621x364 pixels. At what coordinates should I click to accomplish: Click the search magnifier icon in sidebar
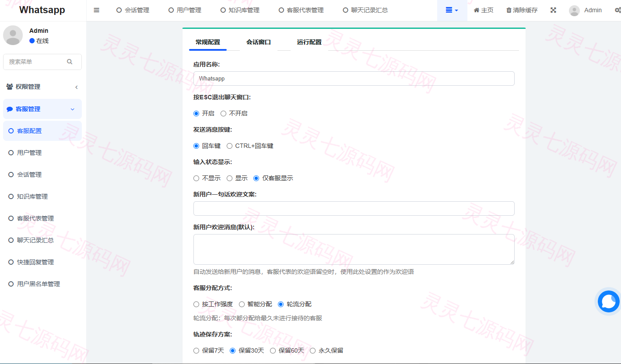coord(70,62)
